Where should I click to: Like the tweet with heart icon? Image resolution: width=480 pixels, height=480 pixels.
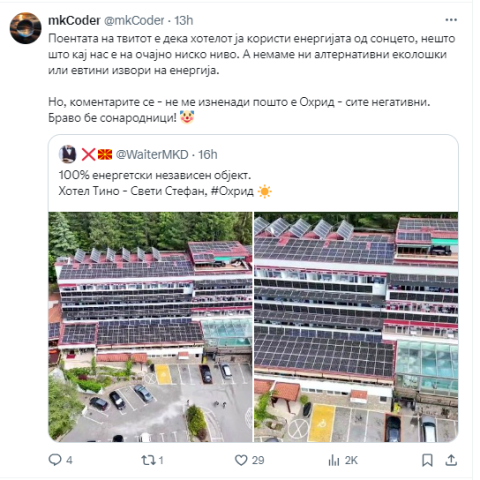coord(241,460)
